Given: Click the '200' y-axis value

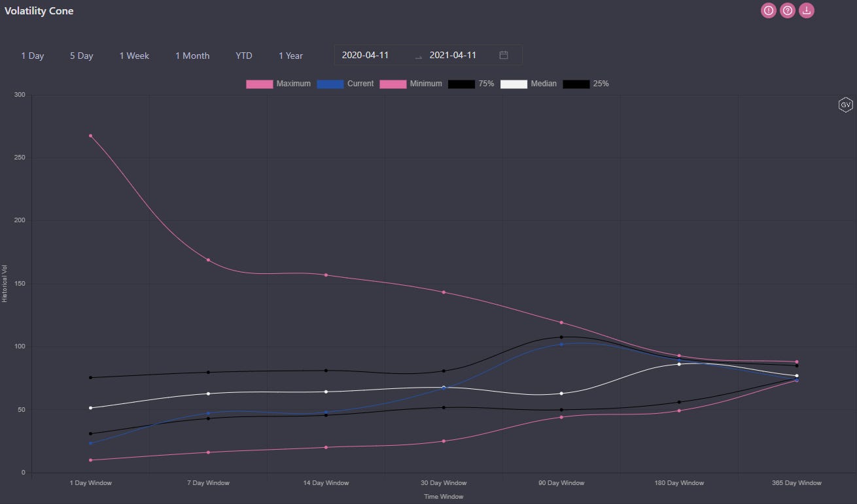Looking at the screenshot, I should click(19, 221).
